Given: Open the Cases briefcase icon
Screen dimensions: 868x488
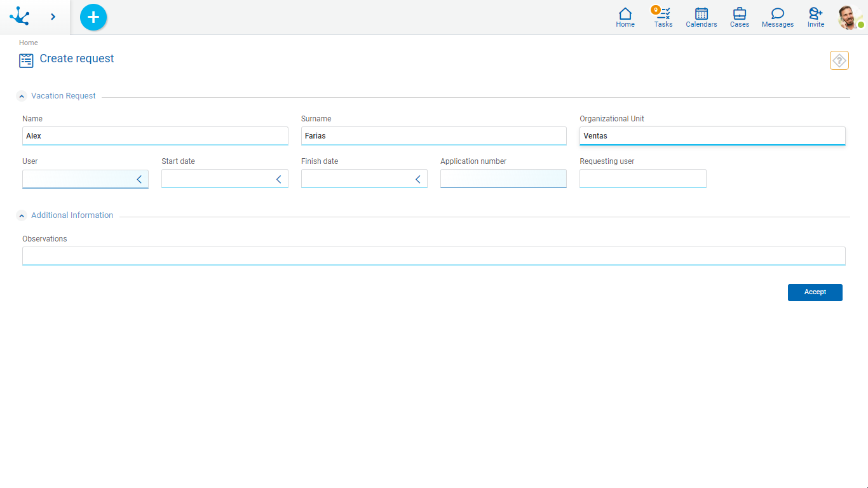Looking at the screenshot, I should (x=740, y=17).
